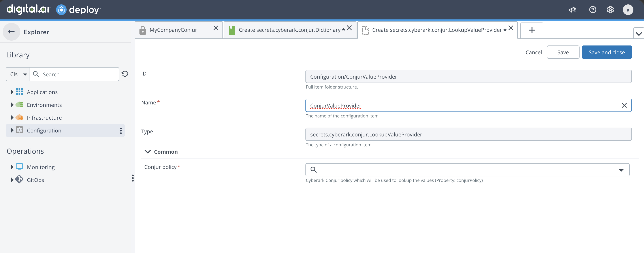Image resolution: width=644 pixels, height=253 pixels.
Task: Click the Configuration gear icon
Action: 19,130
